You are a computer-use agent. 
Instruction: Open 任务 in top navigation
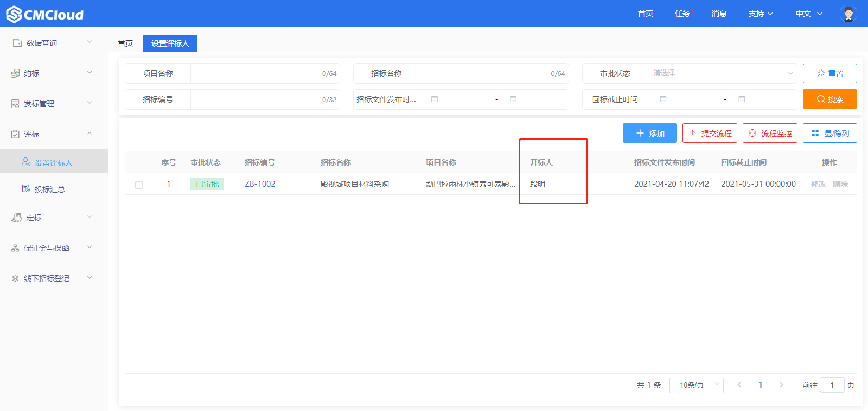(x=682, y=14)
